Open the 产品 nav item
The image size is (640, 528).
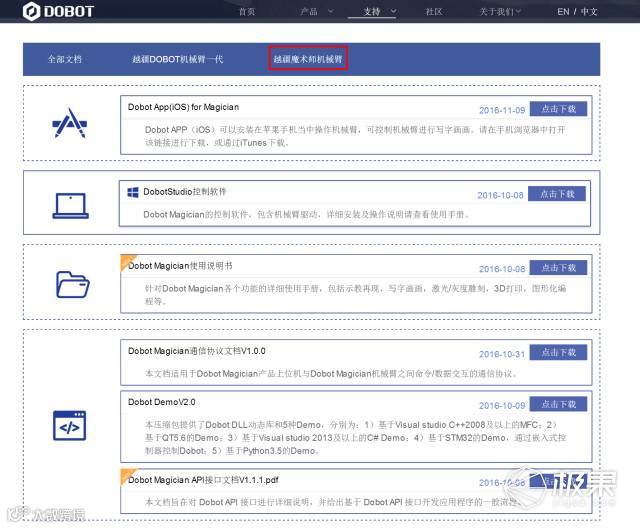[309, 11]
